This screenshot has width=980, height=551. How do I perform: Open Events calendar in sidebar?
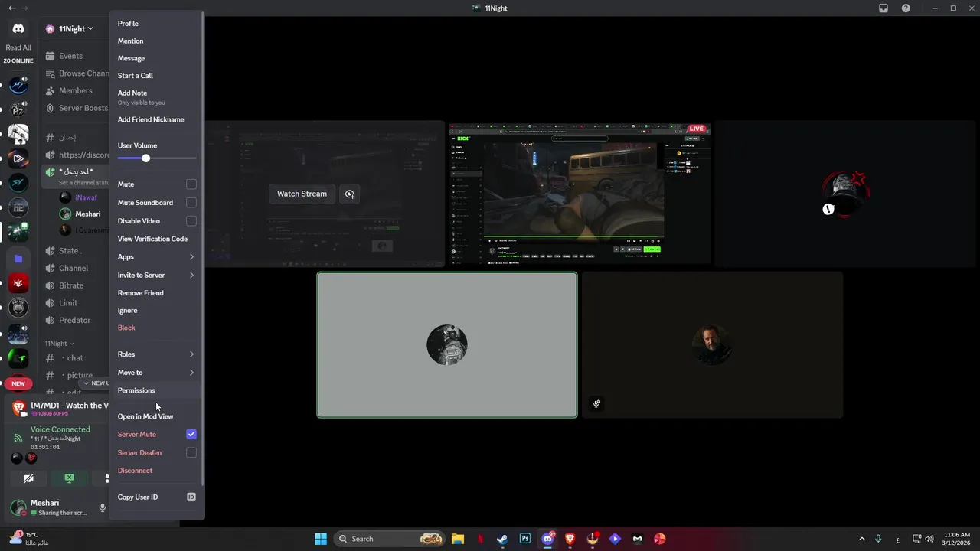(70, 56)
